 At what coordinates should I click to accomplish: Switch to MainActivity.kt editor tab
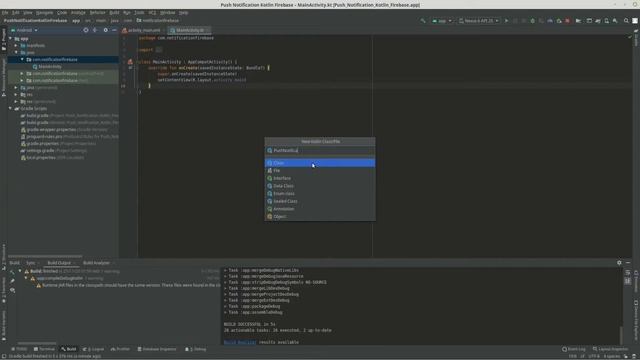pyautogui.click(x=189, y=30)
